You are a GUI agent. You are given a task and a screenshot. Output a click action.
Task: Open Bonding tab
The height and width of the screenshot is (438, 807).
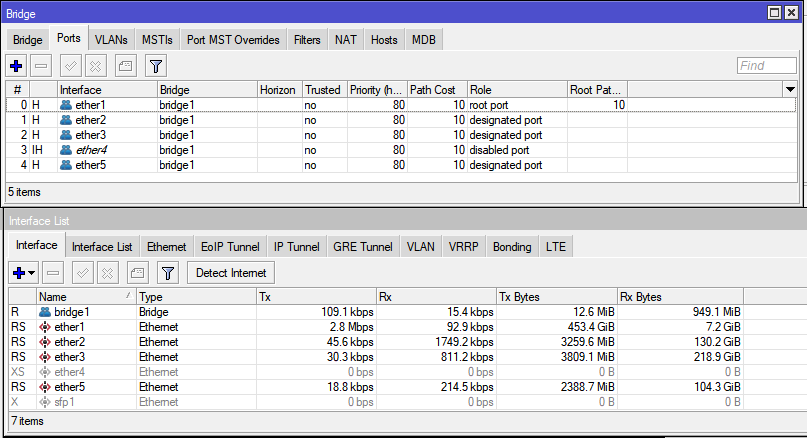[x=512, y=247]
